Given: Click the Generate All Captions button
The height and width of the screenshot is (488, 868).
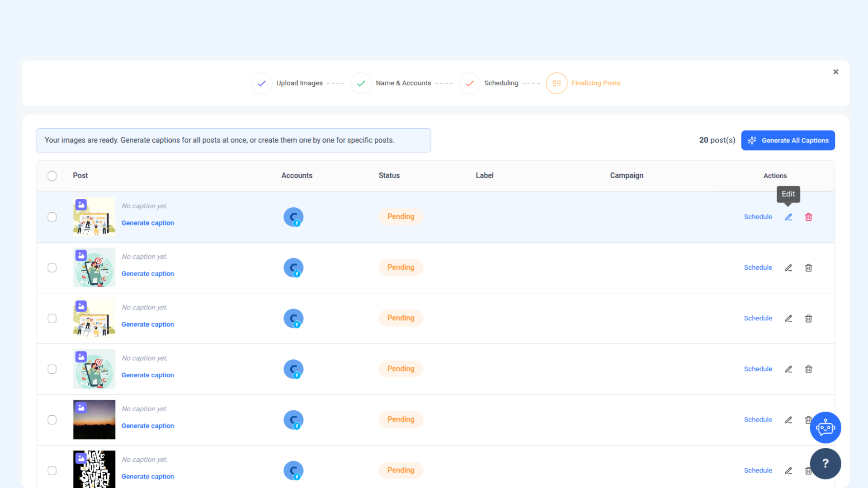Looking at the screenshot, I should coord(788,141).
